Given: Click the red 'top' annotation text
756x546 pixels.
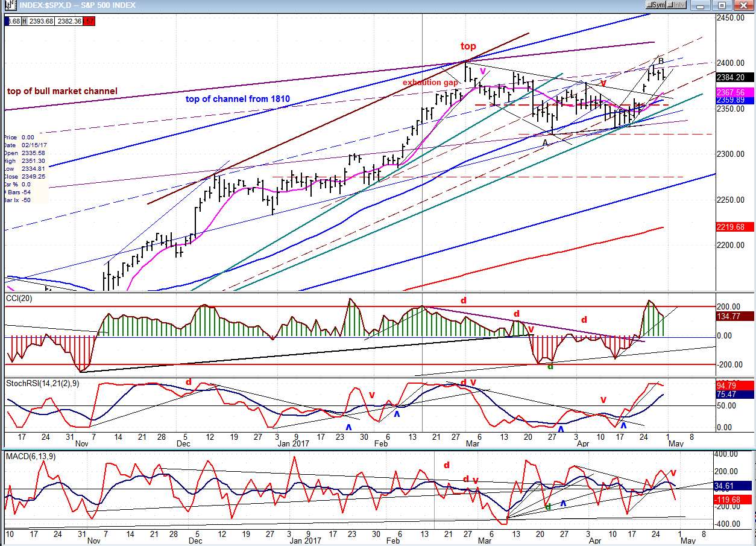Looking at the screenshot, I should (x=468, y=46).
